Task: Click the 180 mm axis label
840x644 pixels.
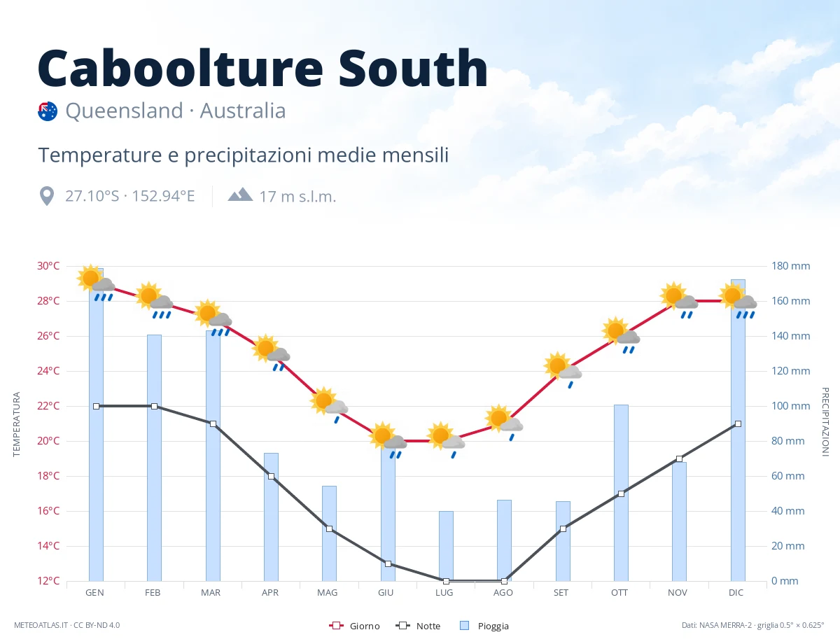Action: point(791,266)
